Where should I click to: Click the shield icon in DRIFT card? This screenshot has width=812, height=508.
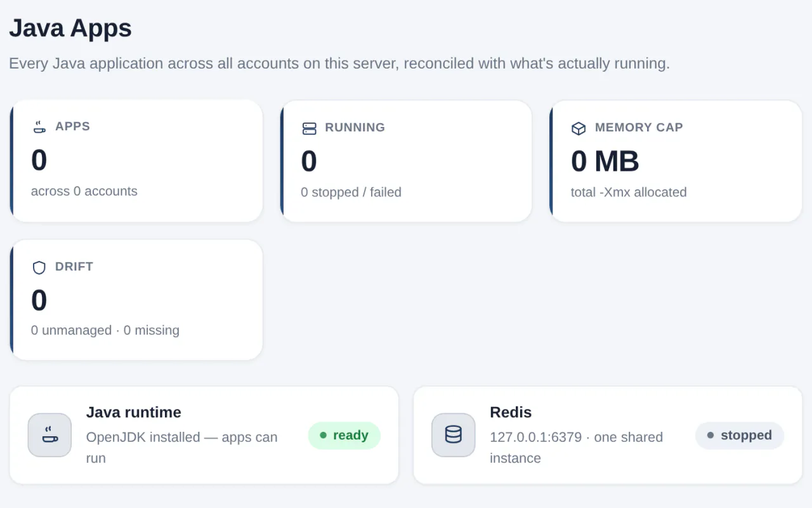pos(39,267)
